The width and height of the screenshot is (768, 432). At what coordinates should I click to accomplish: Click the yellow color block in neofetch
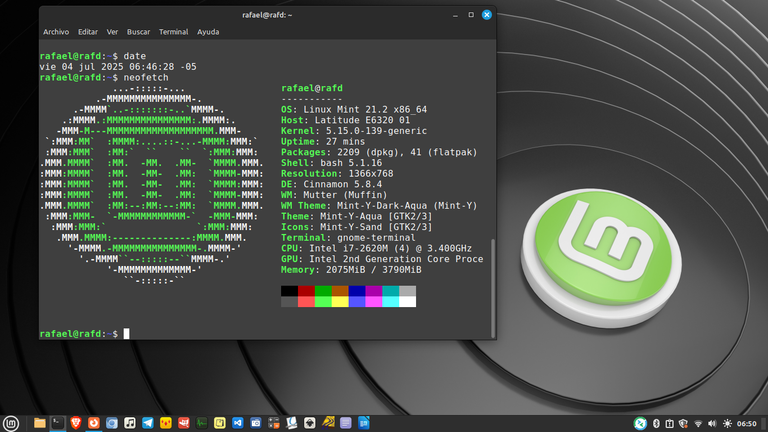[x=340, y=302]
